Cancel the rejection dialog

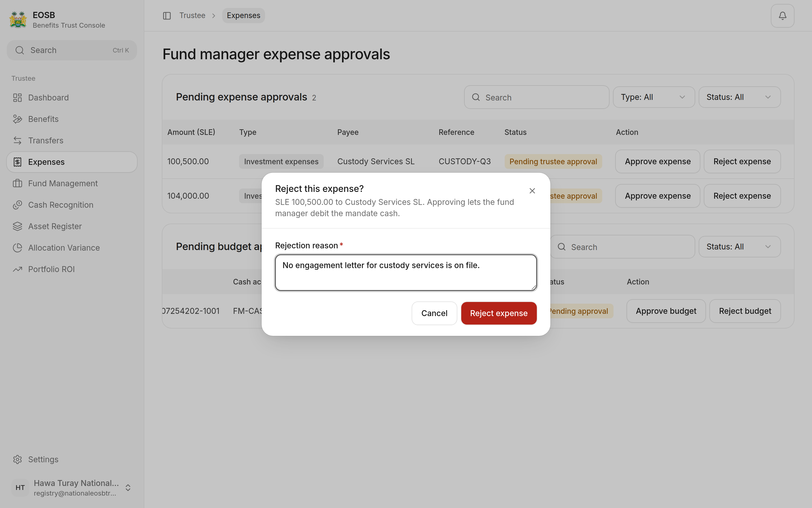[x=434, y=313]
